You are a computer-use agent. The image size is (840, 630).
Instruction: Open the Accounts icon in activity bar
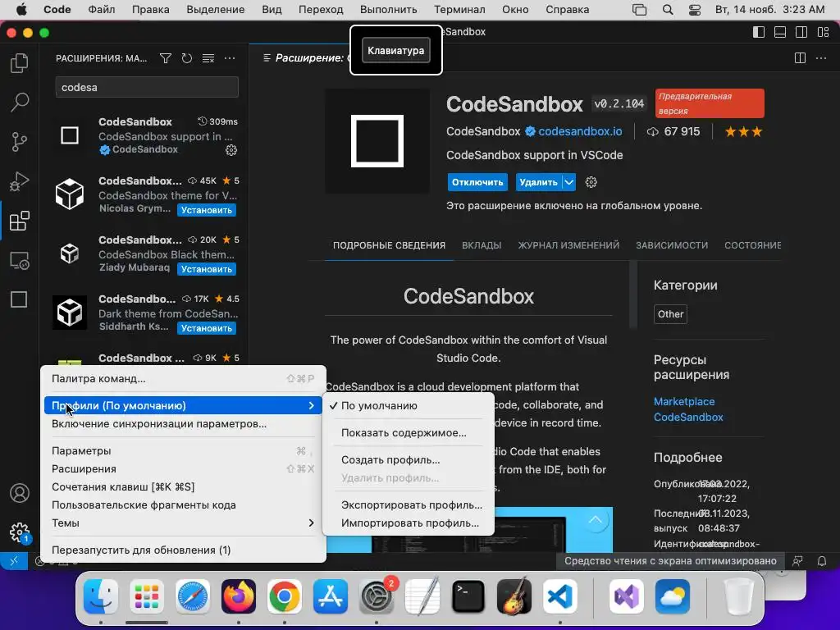pos(20,493)
